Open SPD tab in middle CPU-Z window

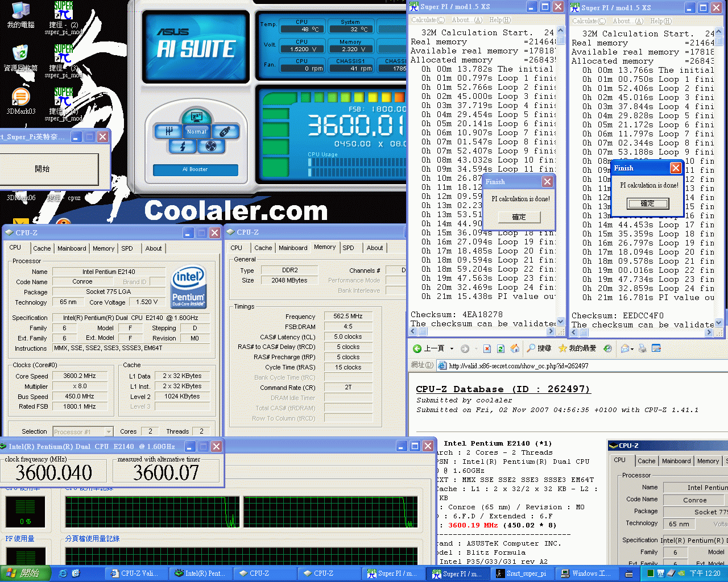[349, 248]
